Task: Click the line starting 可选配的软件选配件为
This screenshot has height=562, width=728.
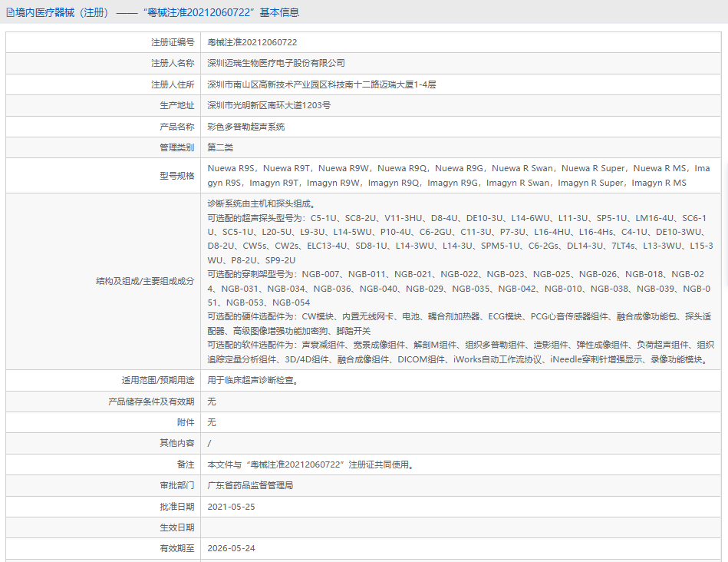Action: point(460,352)
